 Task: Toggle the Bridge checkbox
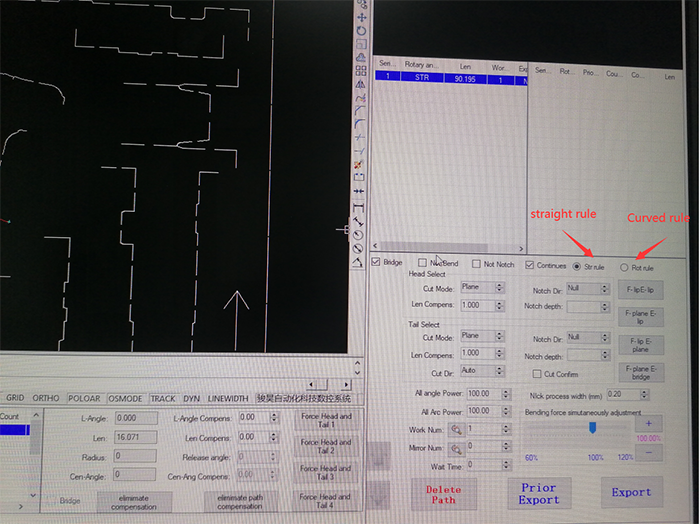pyautogui.click(x=376, y=262)
